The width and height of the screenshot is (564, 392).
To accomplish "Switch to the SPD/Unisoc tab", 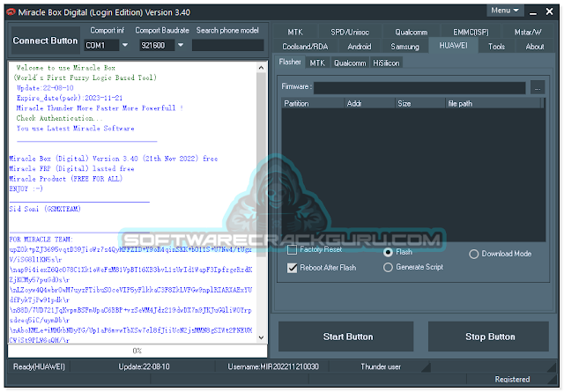I will (x=350, y=32).
